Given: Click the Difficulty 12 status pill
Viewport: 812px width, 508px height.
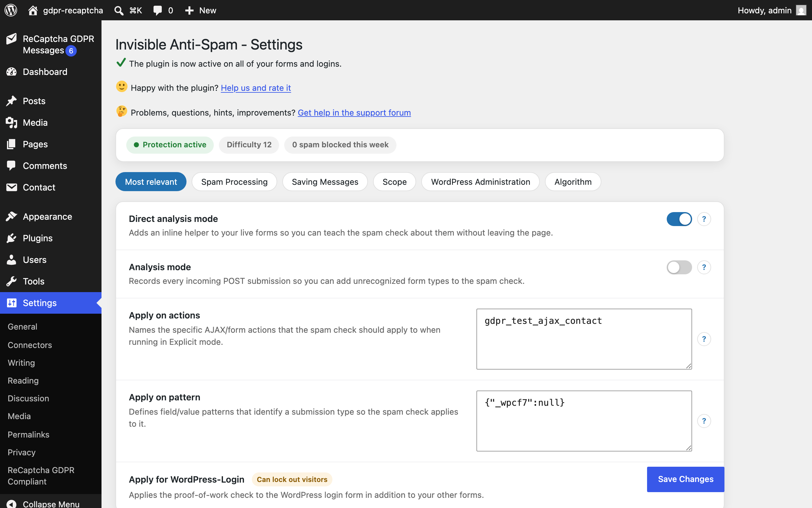Looking at the screenshot, I should pyautogui.click(x=249, y=145).
